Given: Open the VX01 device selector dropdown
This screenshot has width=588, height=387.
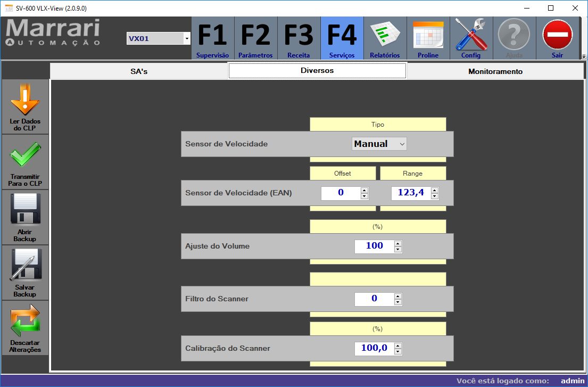Looking at the screenshot, I should (x=186, y=39).
